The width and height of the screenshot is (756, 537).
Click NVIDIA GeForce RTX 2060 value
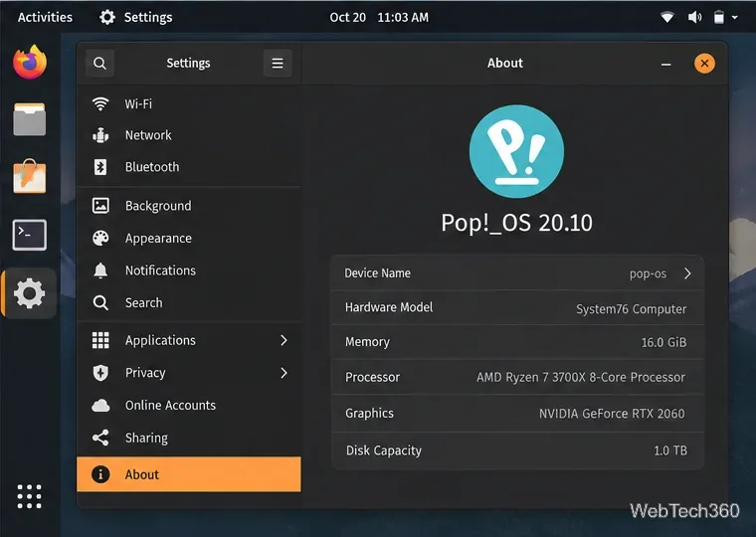pyautogui.click(x=612, y=414)
